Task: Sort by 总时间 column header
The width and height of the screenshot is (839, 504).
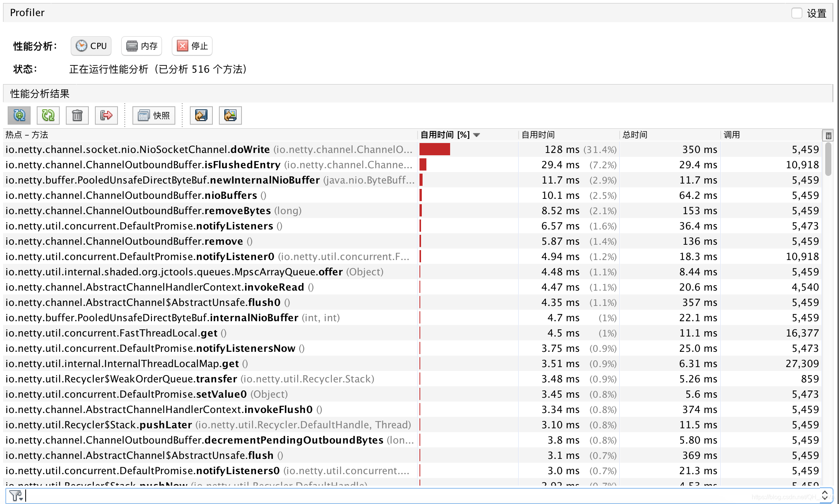Action: tap(635, 135)
